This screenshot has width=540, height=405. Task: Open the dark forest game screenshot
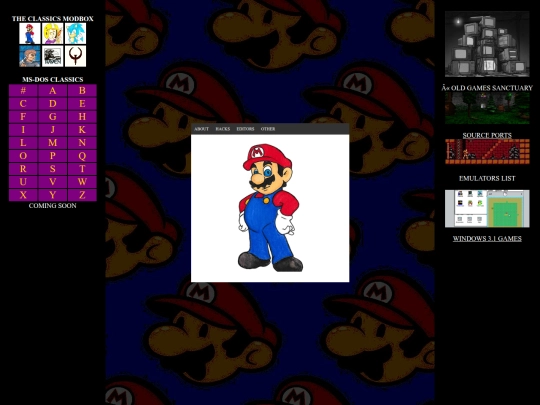487,109
